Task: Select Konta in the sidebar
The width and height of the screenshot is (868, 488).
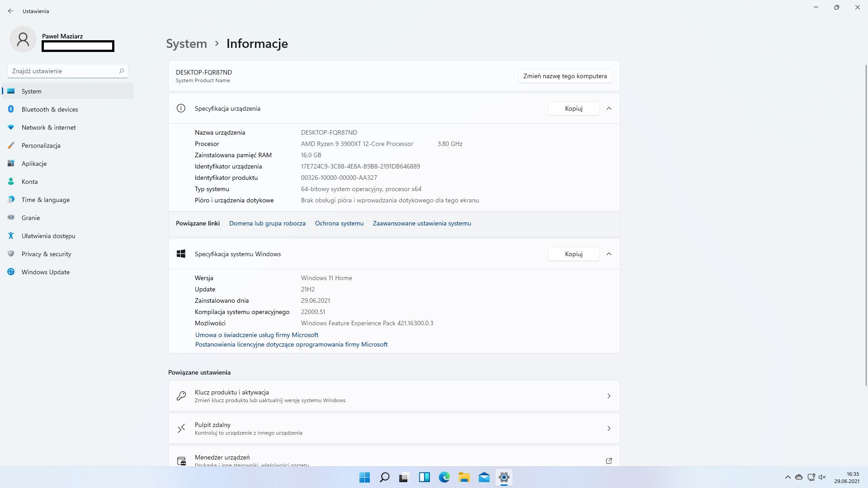Action: coord(68,182)
